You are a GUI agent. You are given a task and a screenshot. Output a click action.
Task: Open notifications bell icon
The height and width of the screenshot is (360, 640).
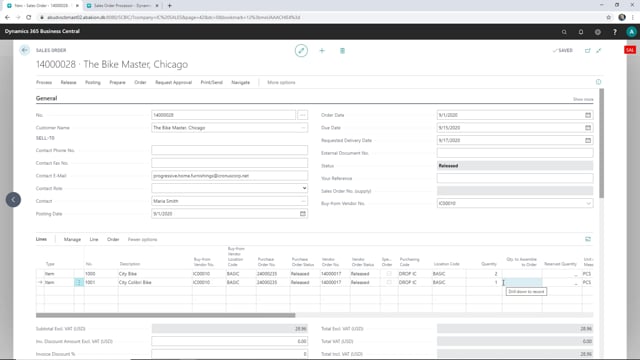[581, 32]
